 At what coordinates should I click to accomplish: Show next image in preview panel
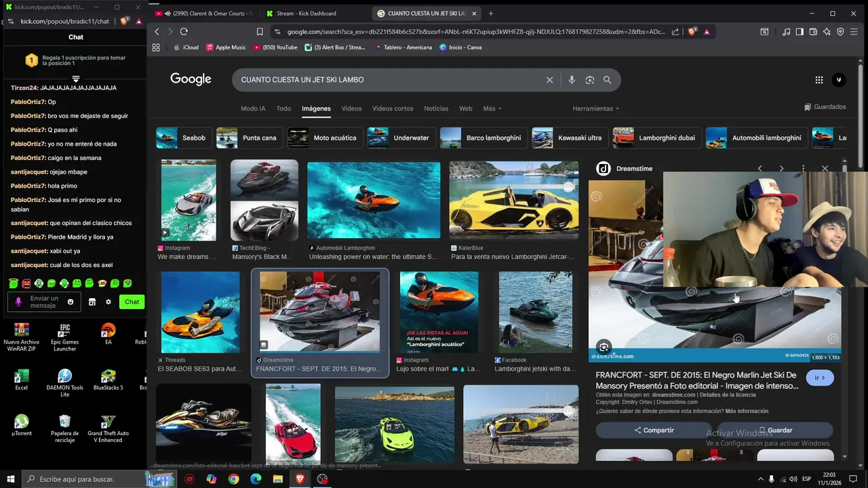pos(781,168)
